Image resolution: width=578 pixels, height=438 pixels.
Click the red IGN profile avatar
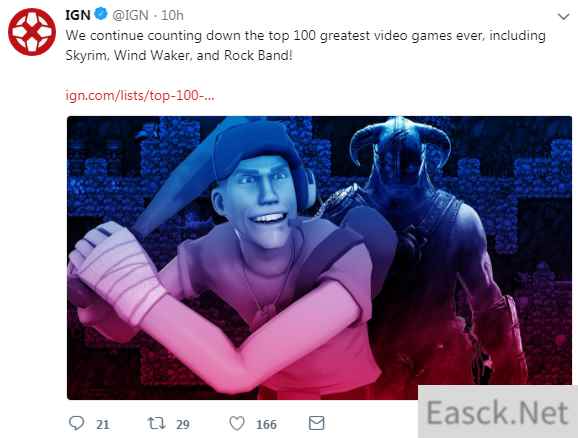click(32, 32)
